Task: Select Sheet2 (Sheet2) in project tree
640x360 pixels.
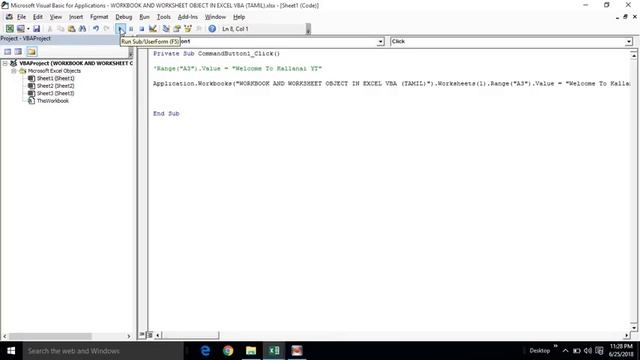Action: click(x=56, y=86)
